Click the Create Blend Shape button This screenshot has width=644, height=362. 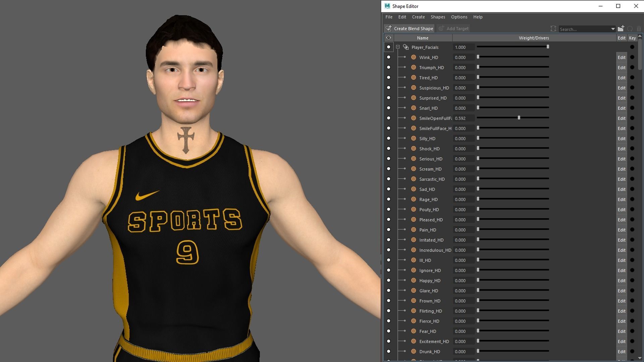point(409,28)
